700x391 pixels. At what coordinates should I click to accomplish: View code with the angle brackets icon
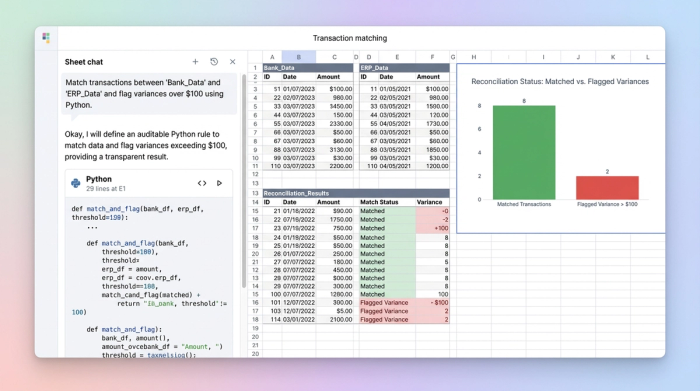(x=202, y=183)
